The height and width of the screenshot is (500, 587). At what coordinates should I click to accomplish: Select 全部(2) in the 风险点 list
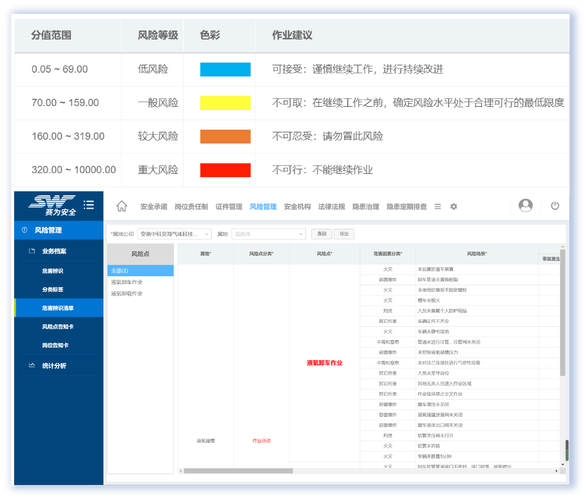(140, 271)
